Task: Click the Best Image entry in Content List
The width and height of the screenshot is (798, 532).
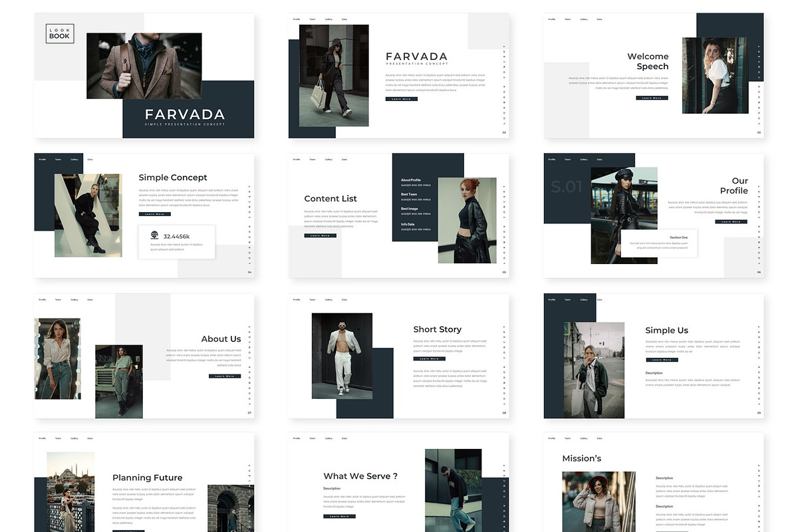Action: [x=416, y=211]
